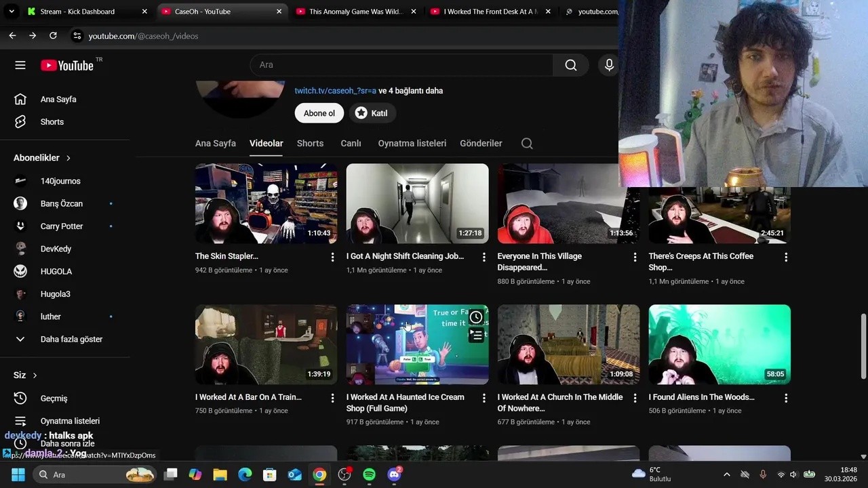
Task: Show hidden system tray icons
Action: [x=726, y=474]
